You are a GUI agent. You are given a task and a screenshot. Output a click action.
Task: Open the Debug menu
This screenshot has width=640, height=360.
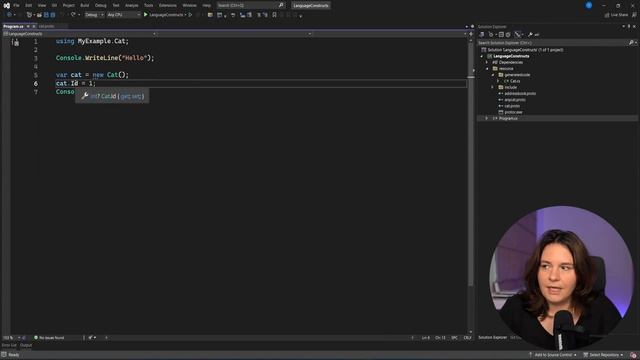coord(100,5)
